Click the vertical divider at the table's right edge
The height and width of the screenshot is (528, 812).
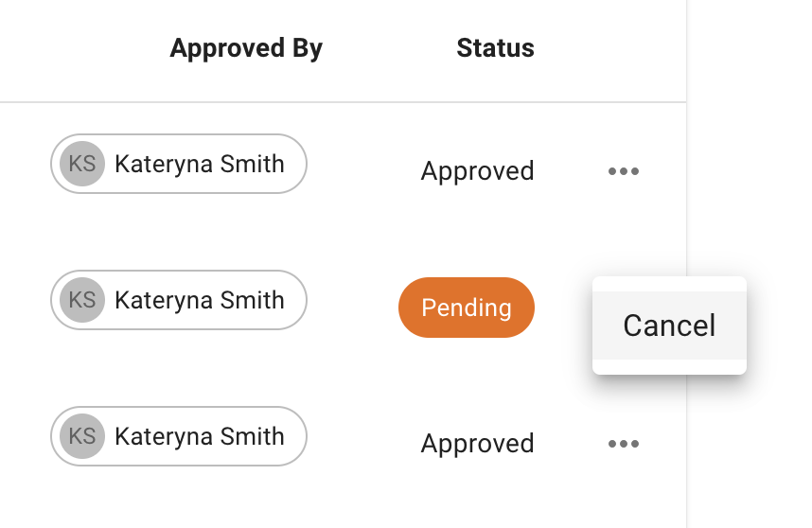tap(686, 208)
